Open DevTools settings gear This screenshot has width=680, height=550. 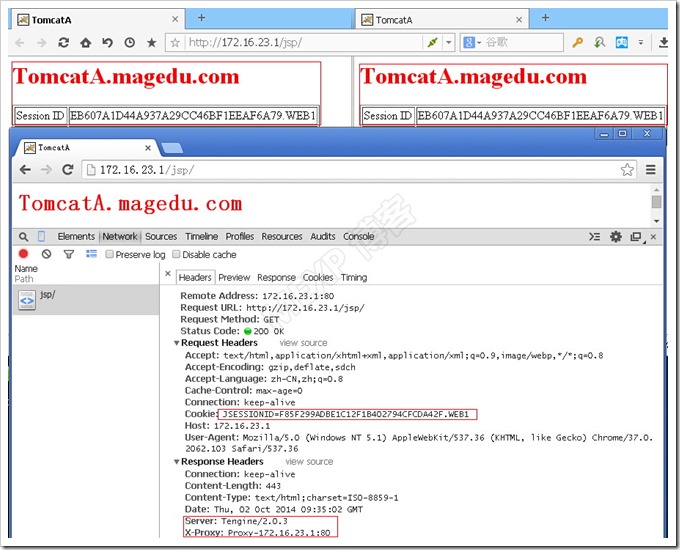tap(616, 236)
